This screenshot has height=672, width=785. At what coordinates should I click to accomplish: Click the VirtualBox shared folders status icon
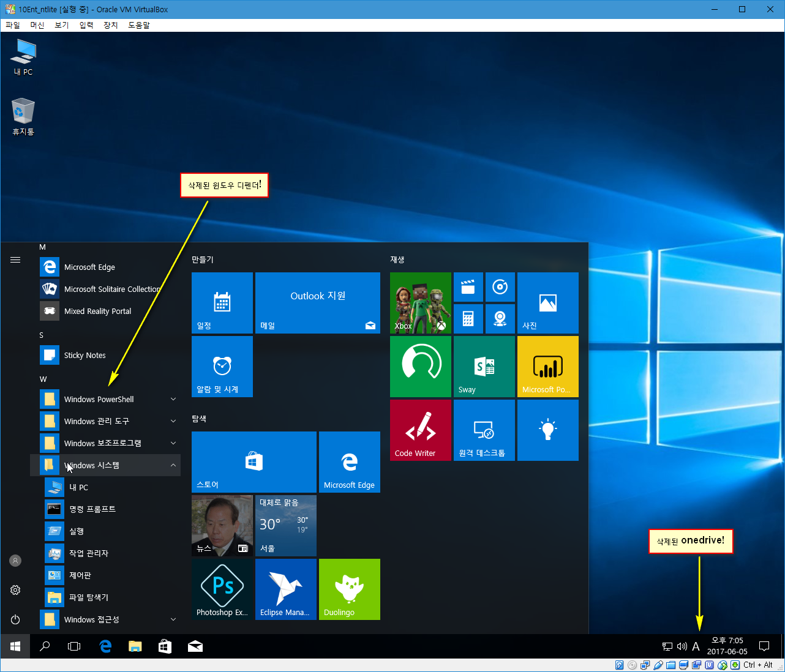671,665
